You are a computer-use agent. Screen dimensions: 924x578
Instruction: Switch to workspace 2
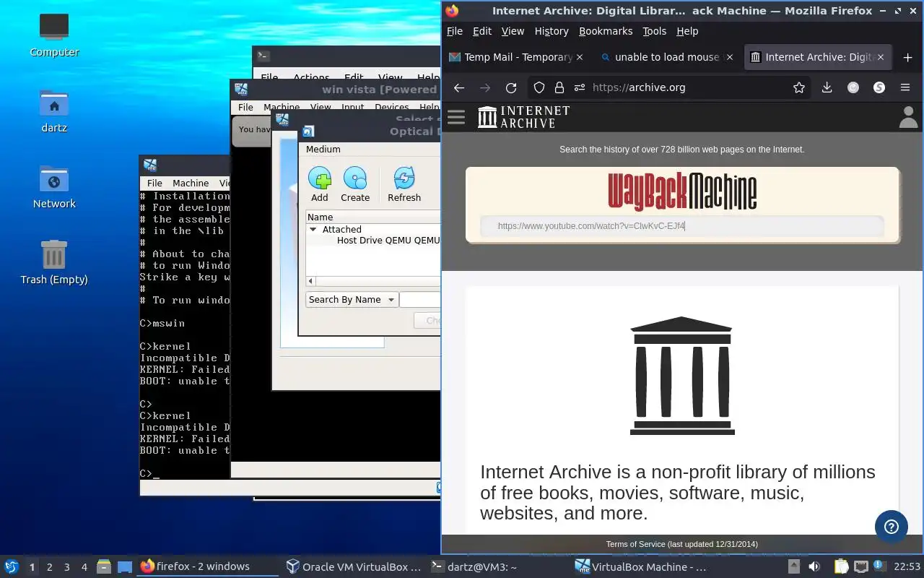coord(49,567)
